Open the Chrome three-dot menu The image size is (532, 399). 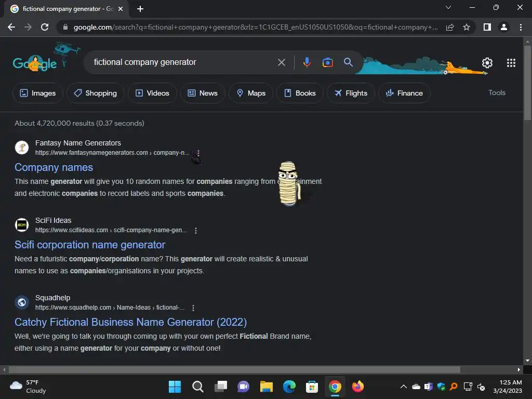[521, 27]
